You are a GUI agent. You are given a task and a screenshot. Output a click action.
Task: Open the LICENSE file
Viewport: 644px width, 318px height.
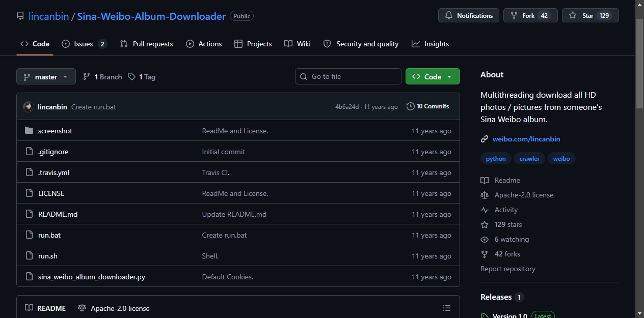click(x=51, y=193)
